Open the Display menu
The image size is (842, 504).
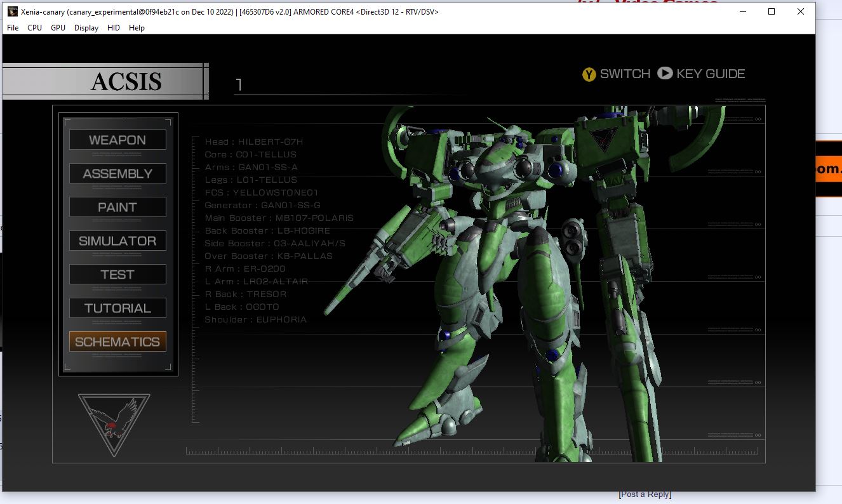(86, 28)
